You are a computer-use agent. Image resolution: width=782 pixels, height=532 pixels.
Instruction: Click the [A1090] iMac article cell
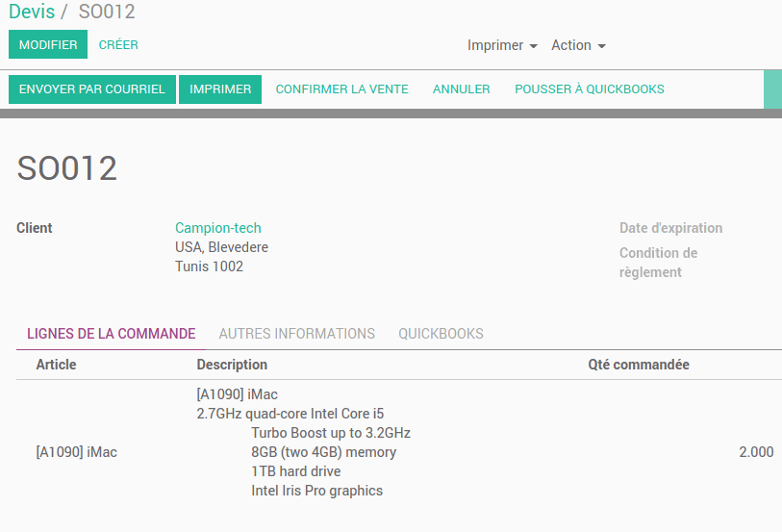pos(76,452)
